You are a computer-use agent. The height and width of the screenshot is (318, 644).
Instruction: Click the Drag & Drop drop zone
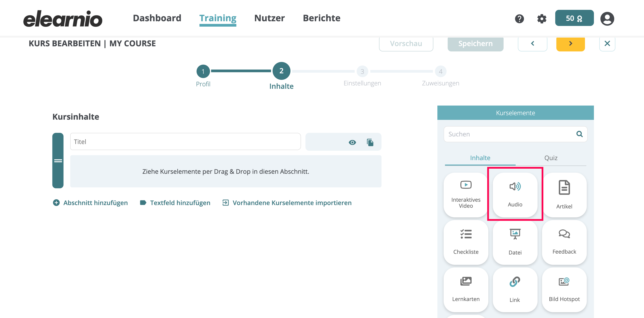pos(225,171)
